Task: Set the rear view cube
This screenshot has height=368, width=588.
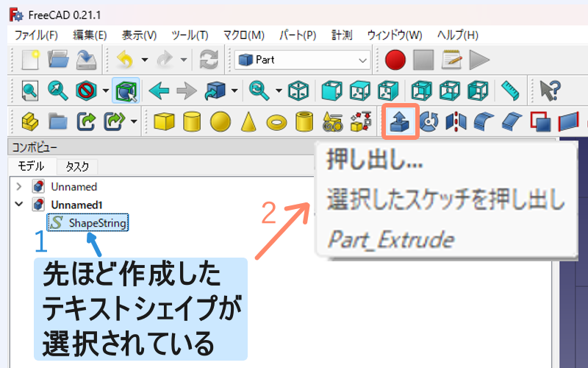Action: tap(422, 91)
